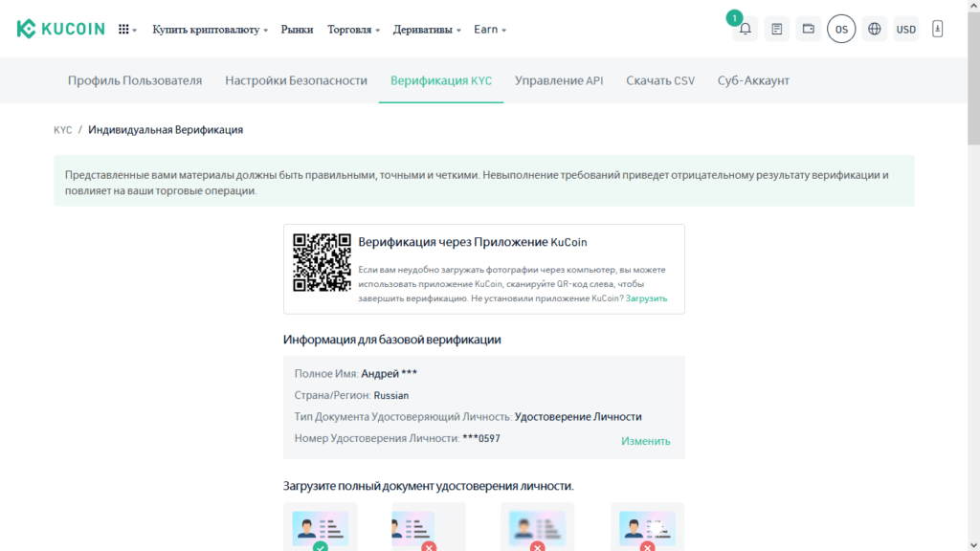Open the Купить криптовалюту dropdown
This screenshot has width=980, height=551.
pos(207,29)
